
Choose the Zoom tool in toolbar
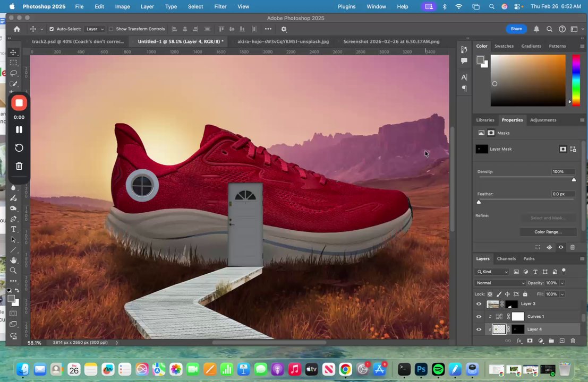14,271
